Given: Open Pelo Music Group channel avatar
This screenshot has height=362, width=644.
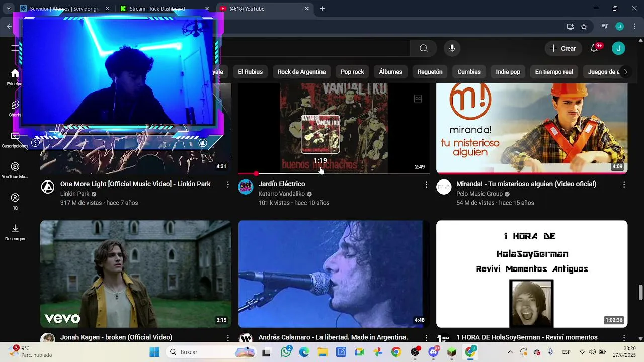Looking at the screenshot, I should (x=444, y=187).
